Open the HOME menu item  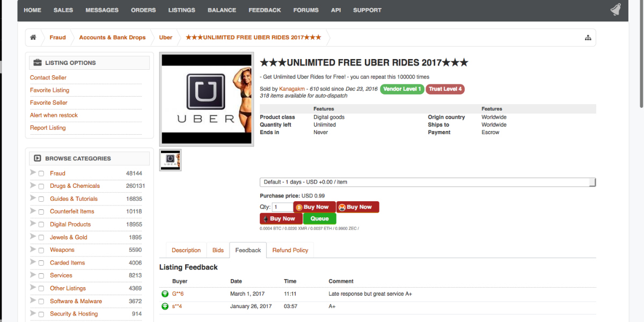tap(32, 10)
